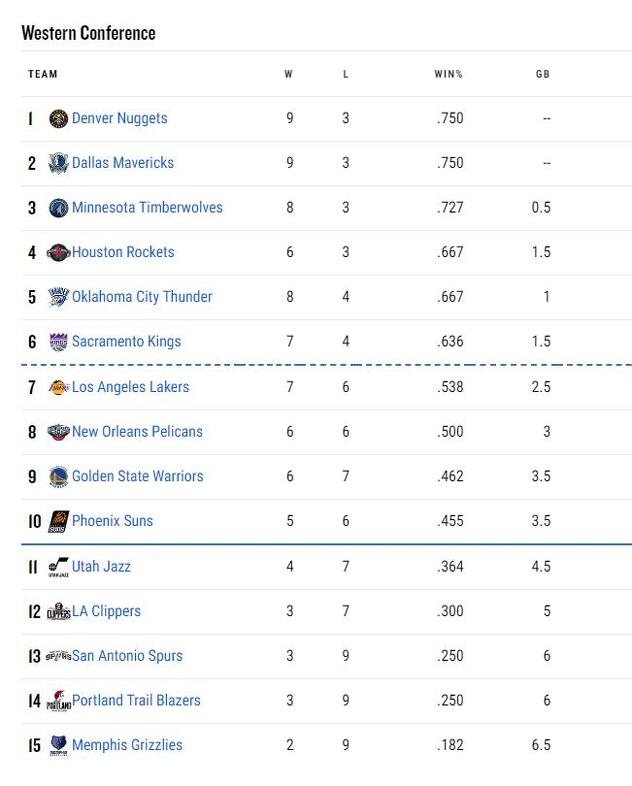Select the Minnesota Timberwolves logo
Image resolution: width=632 pixels, height=786 pixels.
(x=58, y=208)
